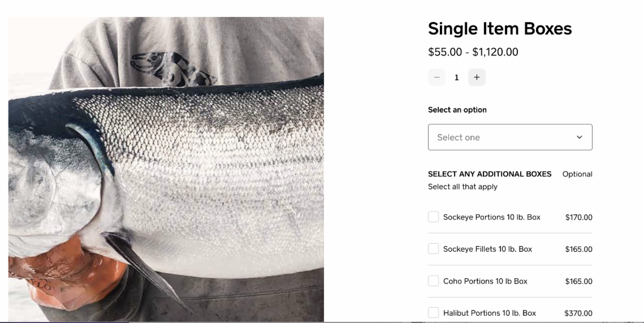Click the salmon product photo

166,170
